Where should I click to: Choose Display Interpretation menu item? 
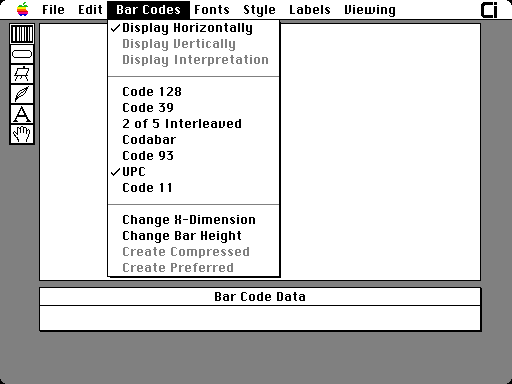(193, 60)
